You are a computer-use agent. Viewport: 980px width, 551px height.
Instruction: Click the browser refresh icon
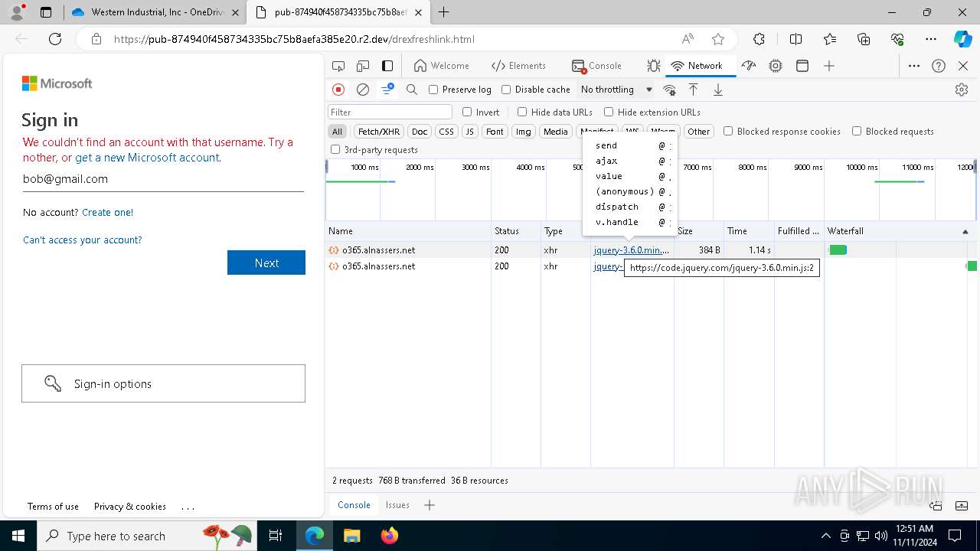pyautogui.click(x=55, y=39)
